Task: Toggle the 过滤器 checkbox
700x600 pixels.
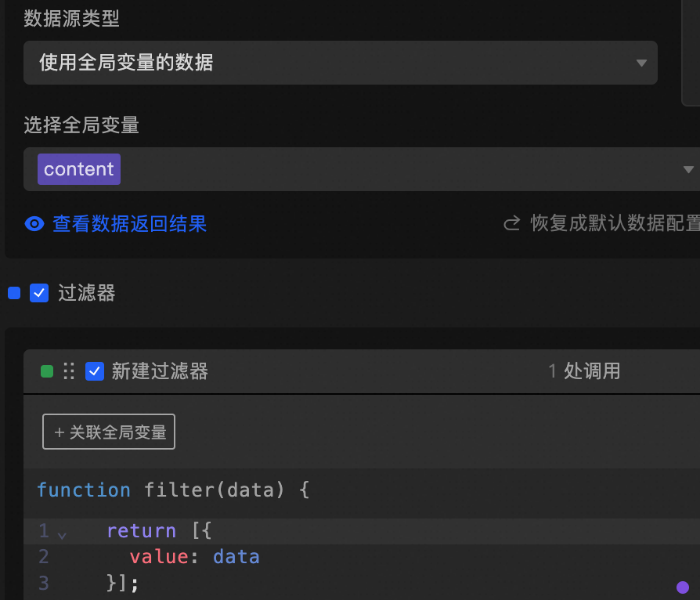Action: point(39,293)
